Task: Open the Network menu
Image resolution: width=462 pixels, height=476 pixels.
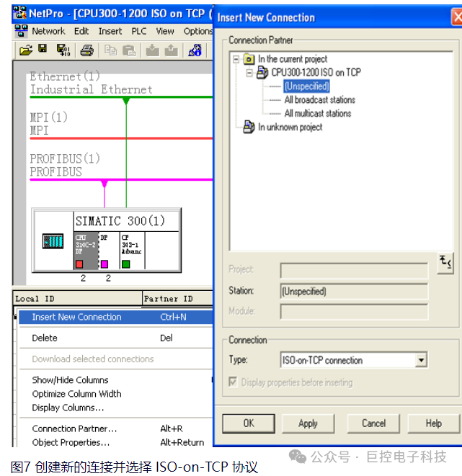Action: 48,31
